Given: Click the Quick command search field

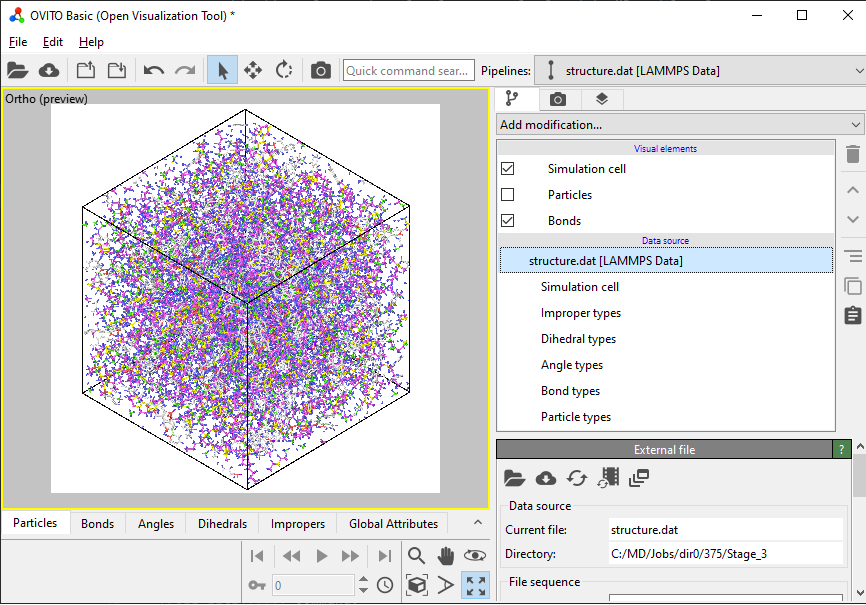Looking at the screenshot, I should tap(409, 71).
